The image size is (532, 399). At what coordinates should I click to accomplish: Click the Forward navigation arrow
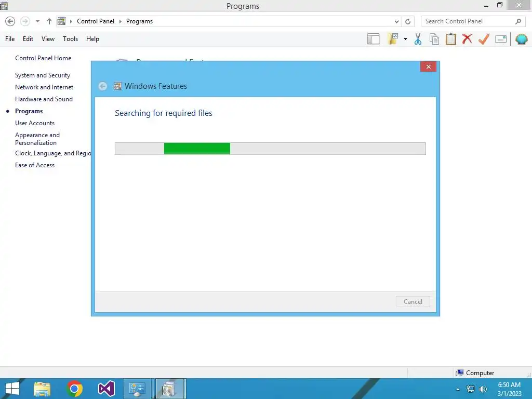25,21
